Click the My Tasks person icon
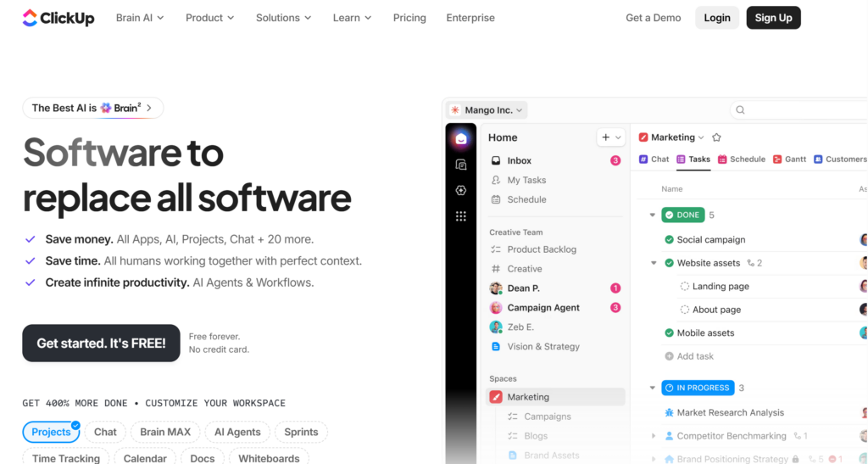The width and height of the screenshot is (868, 464). point(496,180)
